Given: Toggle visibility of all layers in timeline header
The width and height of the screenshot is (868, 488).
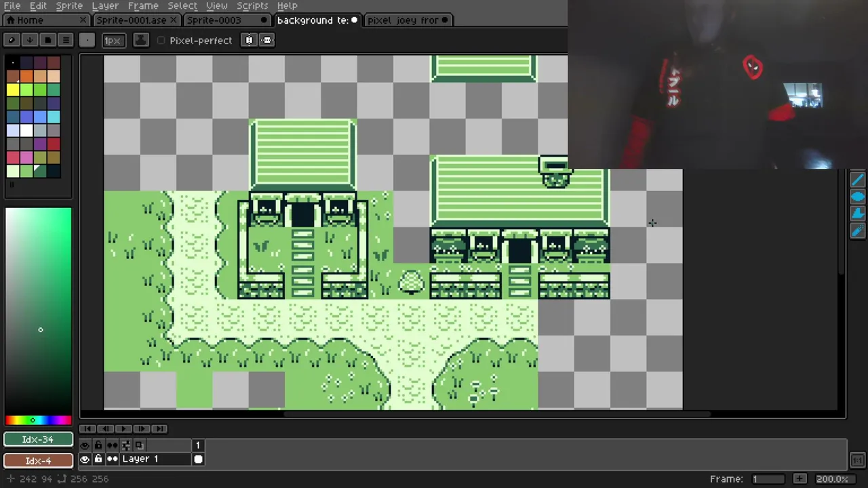Looking at the screenshot, I should [x=85, y=445].
